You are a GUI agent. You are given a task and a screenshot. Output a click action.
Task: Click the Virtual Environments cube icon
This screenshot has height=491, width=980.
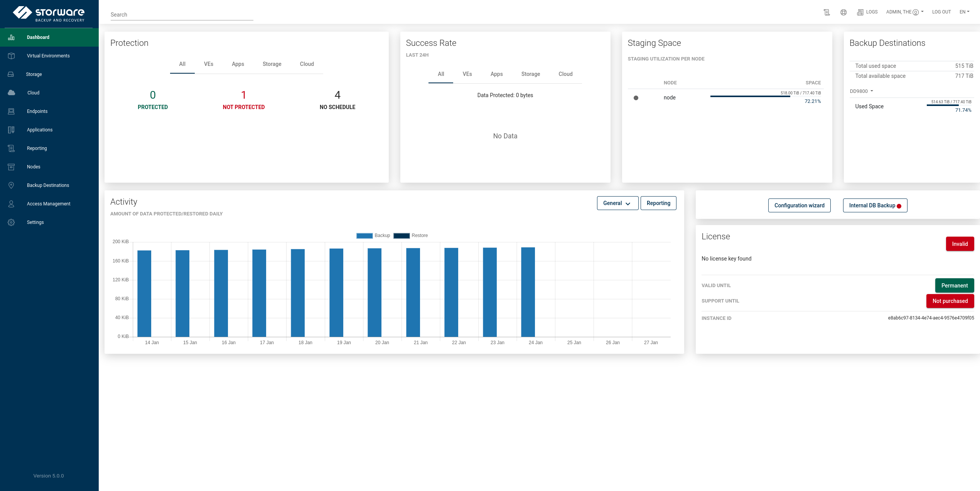click(x=11, y=56)
